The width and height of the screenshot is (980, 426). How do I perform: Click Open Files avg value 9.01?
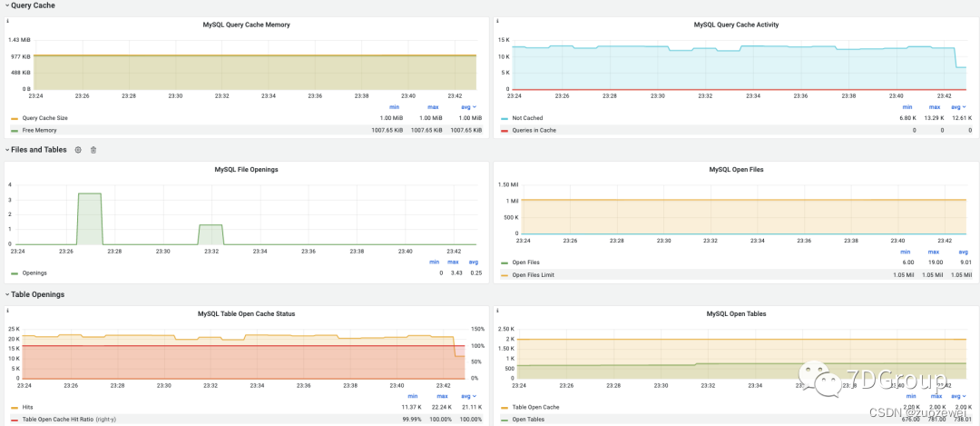[x=965, y=263]
